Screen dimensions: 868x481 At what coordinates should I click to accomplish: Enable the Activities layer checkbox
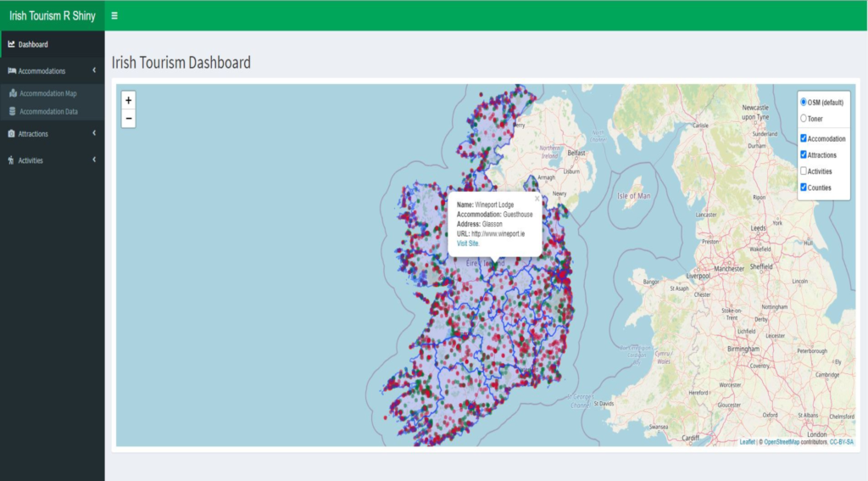[x=804, y=171]
